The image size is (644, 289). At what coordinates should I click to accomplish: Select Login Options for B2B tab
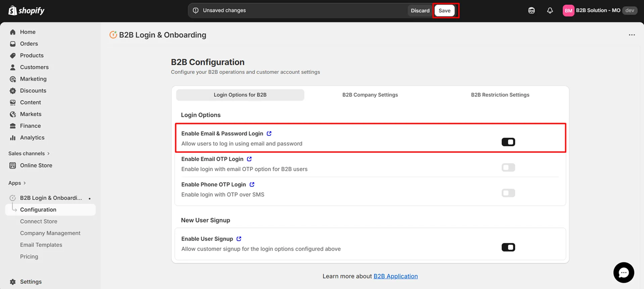tap(240, 95)
